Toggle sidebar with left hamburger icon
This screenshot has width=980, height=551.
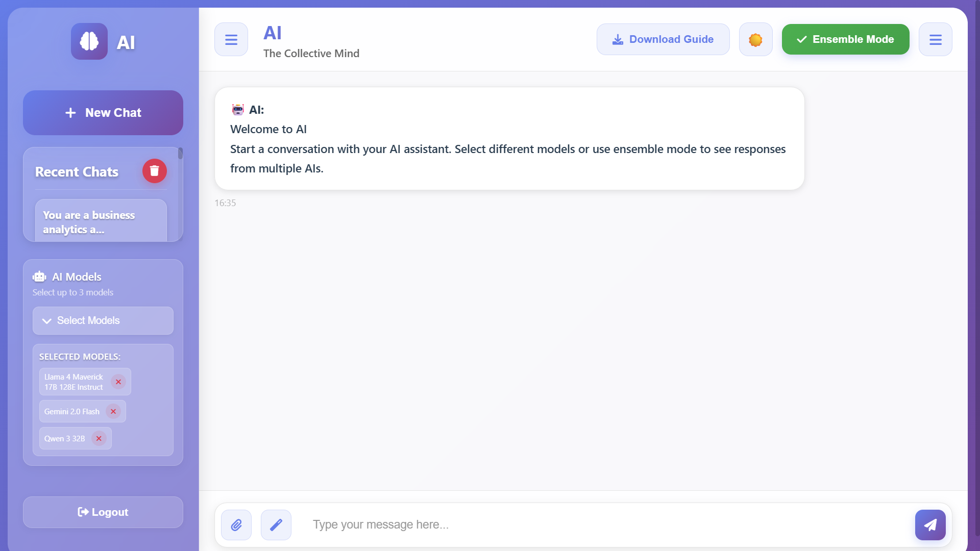[231, 39]
